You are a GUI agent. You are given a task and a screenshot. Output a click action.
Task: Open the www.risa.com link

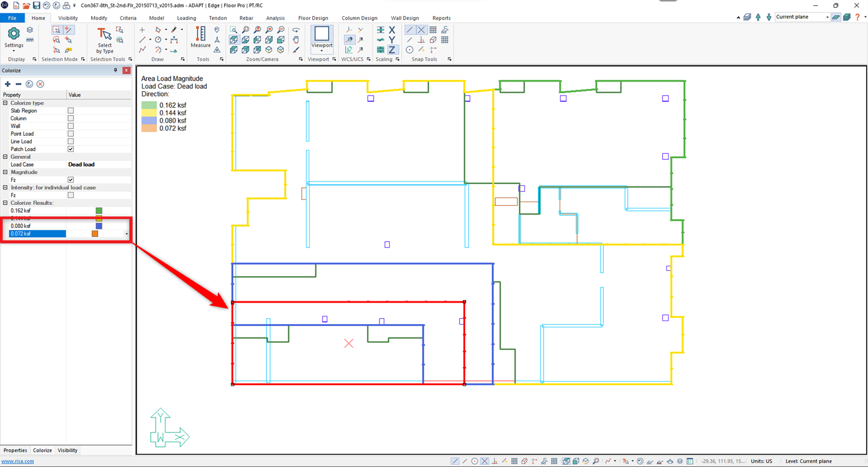click(17, 461)
